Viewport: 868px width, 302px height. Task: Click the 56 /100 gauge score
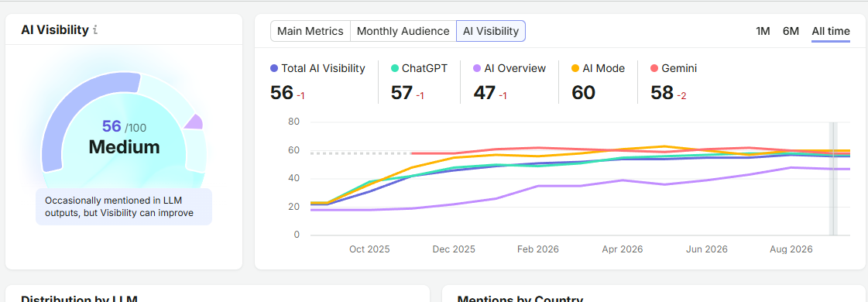click(124, 127)
